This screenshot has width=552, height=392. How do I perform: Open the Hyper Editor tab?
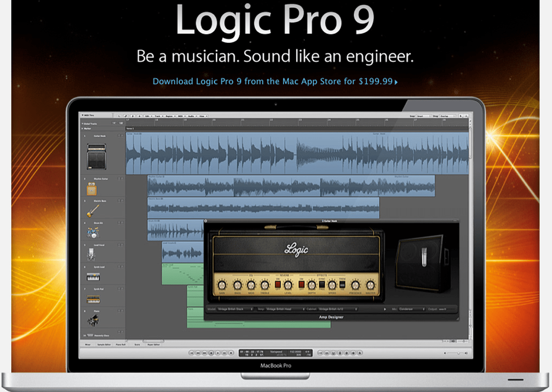(x=154, y=344)
